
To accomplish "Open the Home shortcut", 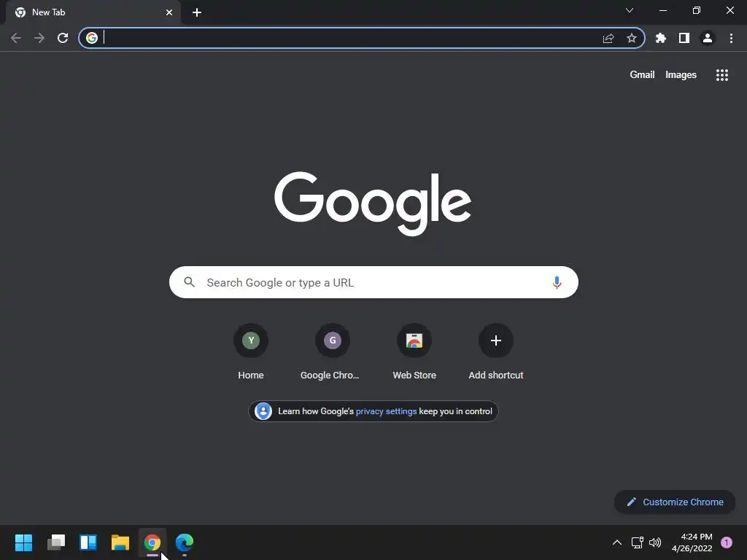I will click(251, 352).
